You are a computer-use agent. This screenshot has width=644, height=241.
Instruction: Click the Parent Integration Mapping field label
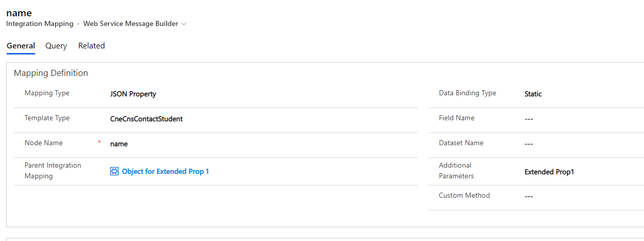pos(52,171)
